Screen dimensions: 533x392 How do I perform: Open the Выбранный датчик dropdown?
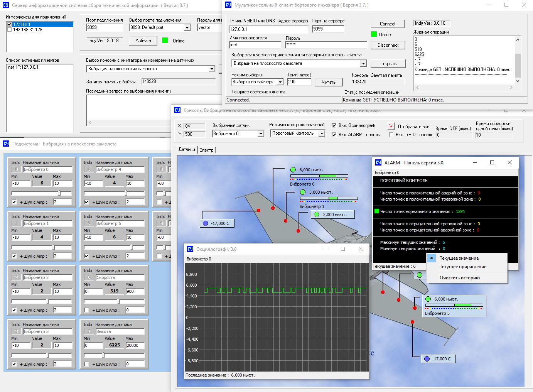pyautogui.click(x=261, y=134)
